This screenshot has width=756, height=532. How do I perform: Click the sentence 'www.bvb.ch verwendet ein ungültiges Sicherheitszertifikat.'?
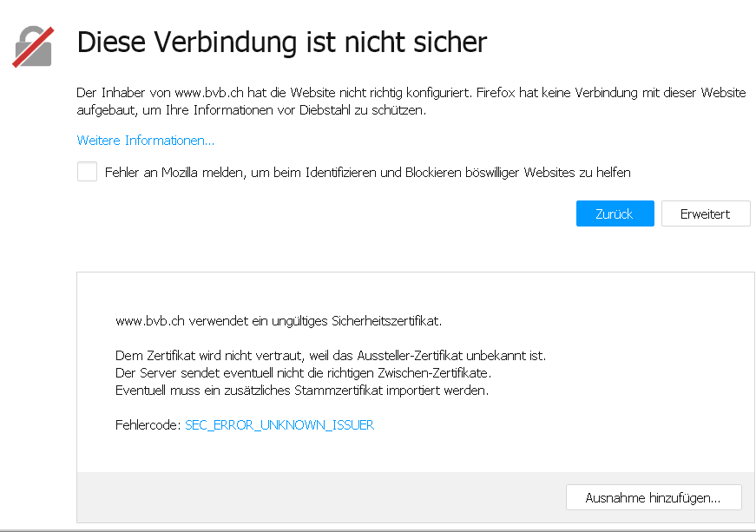coord(279,321)
